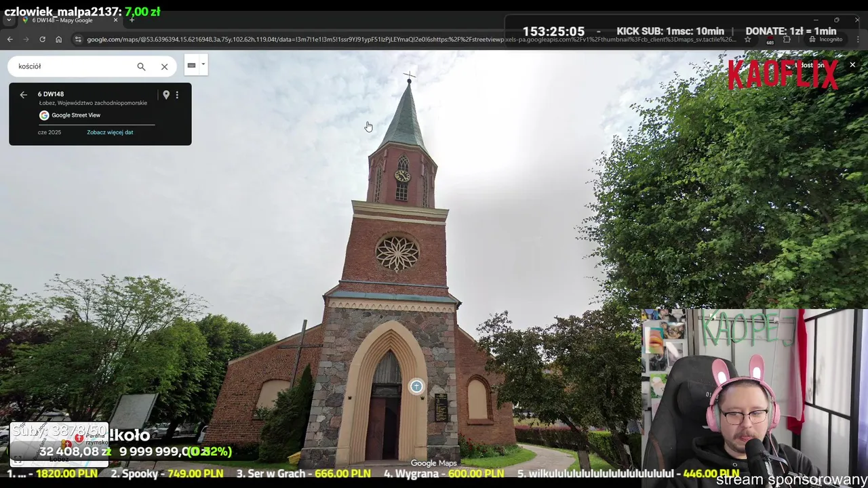The image size is (868, 488).
Task: Click the search magnifier icon in Maps
Action: (x=141, y=66)
